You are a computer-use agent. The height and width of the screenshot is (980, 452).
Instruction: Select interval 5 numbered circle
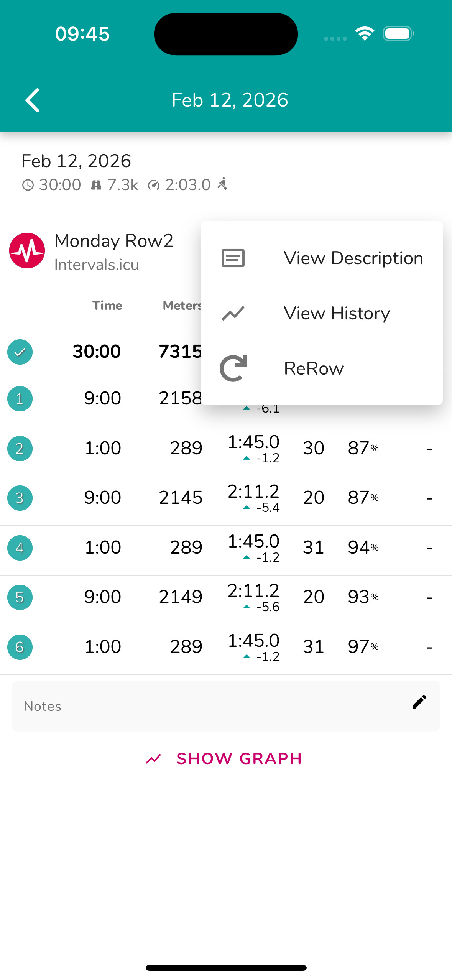pyautogui.click(x=20, y=597)
